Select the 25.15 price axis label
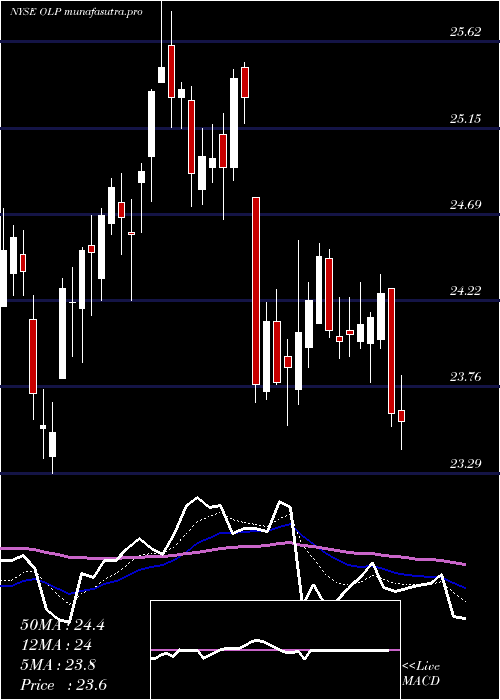Viewport: 500px width, 700px height. (x=466, y=118)
